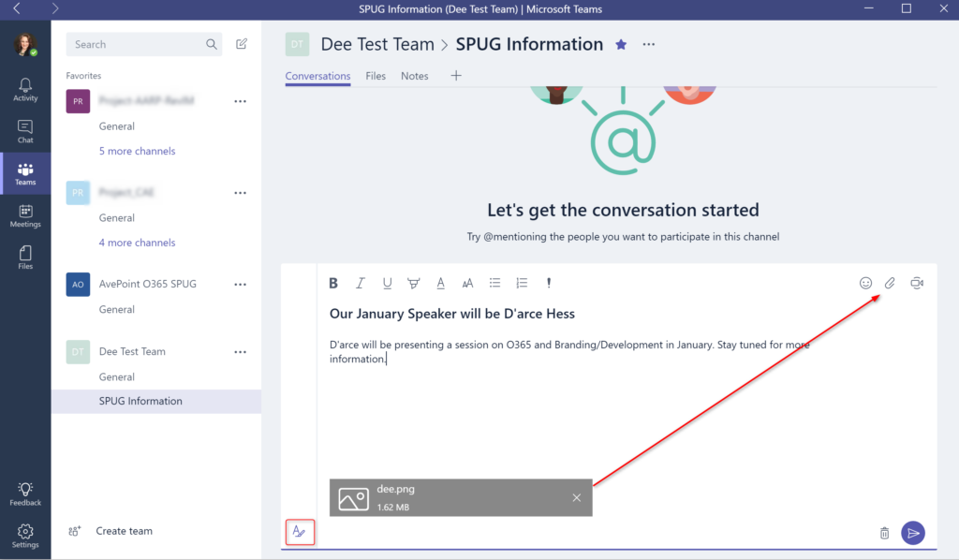Toggle bold formatting

pos(333,283)
